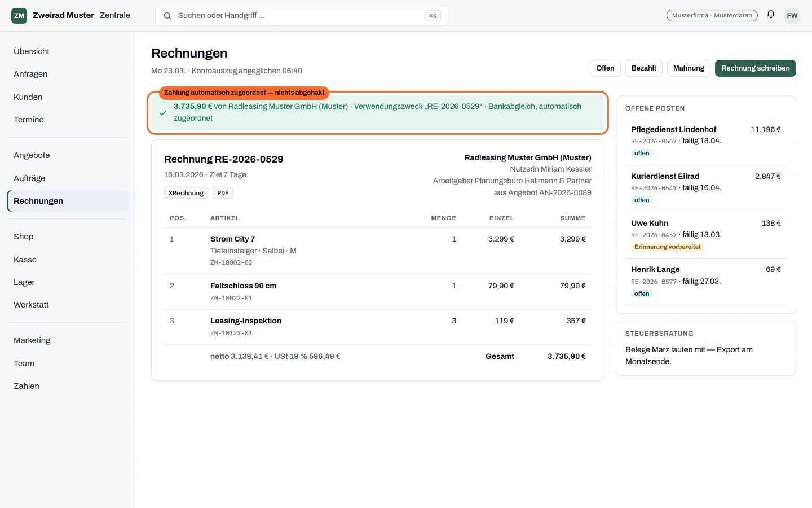The image size is (812, 508).
Task: Open Marketing in sidebar
Action: 68,340
